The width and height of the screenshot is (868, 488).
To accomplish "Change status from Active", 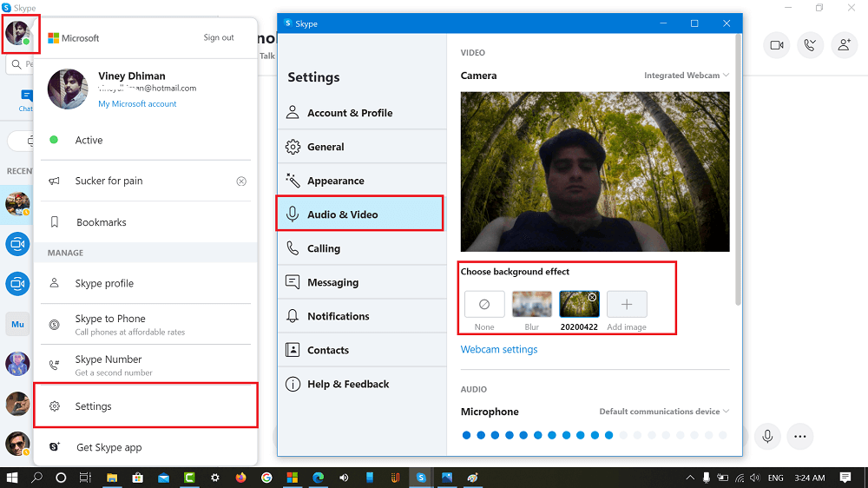I will [x=146, y=140].
